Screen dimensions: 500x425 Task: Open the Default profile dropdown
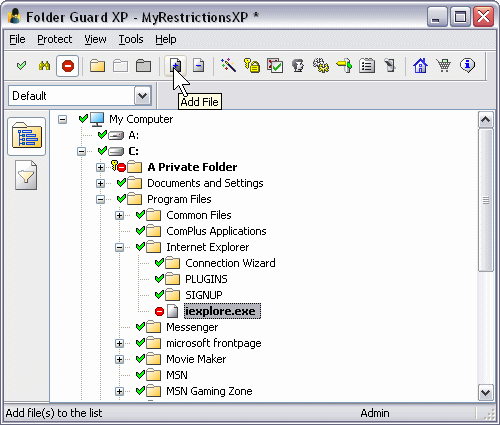[143, 96]
